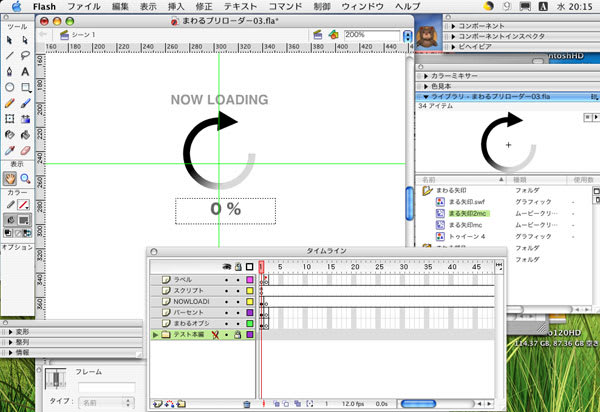Select the Paint Bucket tool

pos(25,135)
